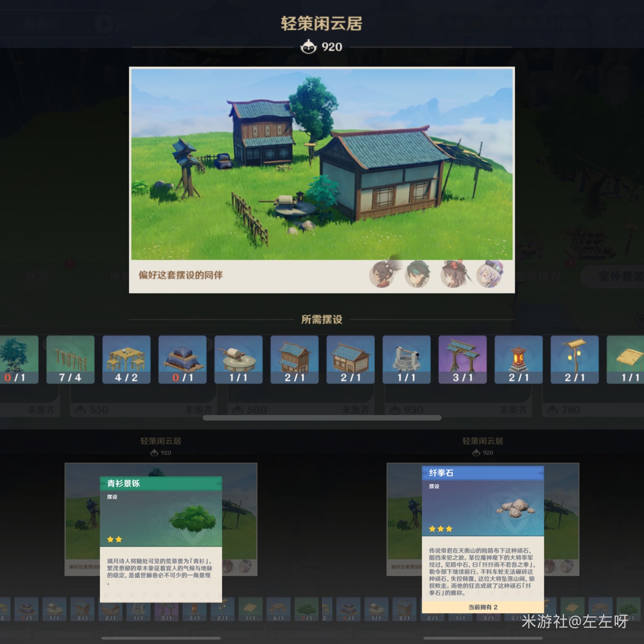
Task: Click the 青衫景铄 tooltip title
Action: [124, 483]
